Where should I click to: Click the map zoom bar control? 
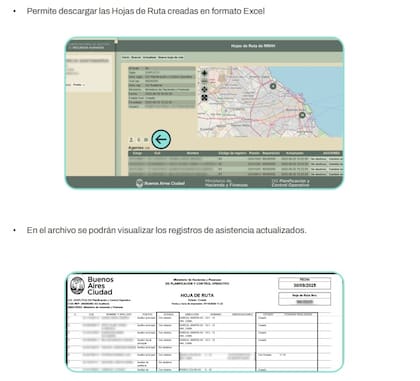click(x=204, y=81)
